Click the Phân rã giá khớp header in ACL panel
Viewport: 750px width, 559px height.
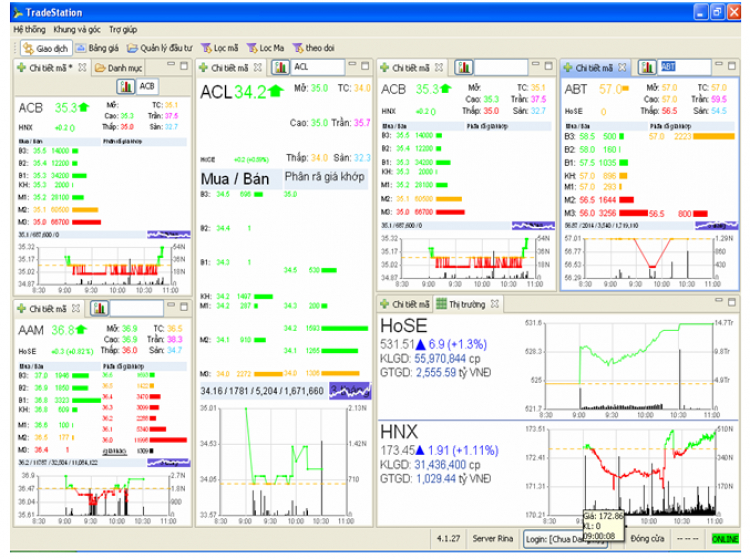pos(325,177)
